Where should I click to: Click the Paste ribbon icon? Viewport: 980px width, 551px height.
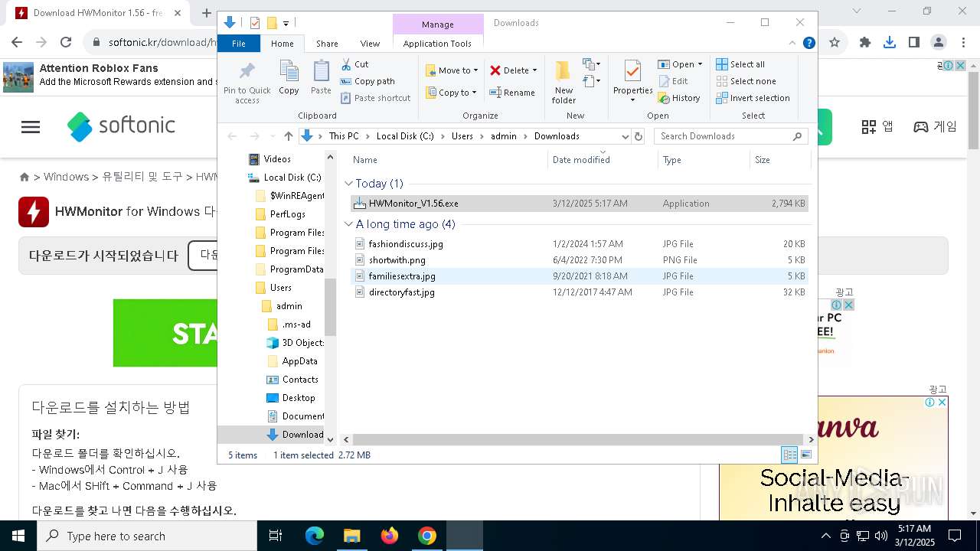tap(321, 77)
